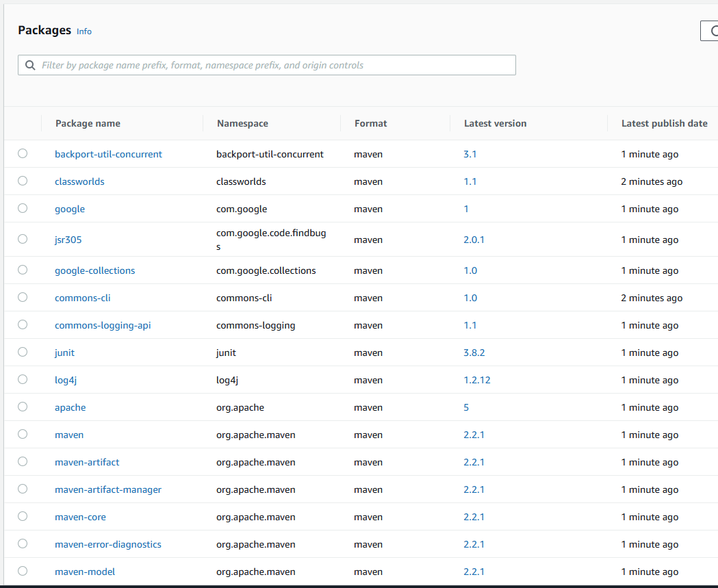The height and width of the screenshot is (588, 718).
Task: Open the google-collections package
Action: [94, 270]
